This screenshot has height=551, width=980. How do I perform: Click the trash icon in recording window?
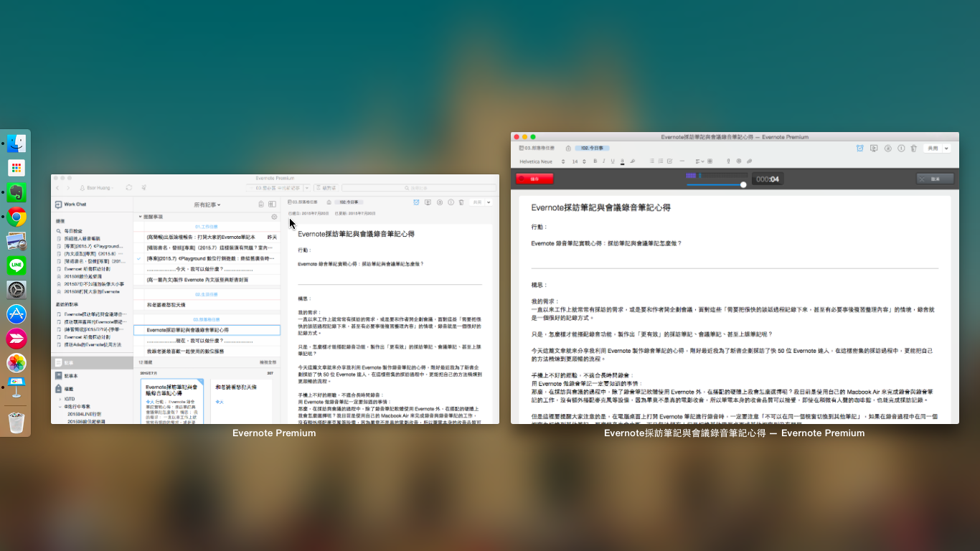click(x=913, y=149)
